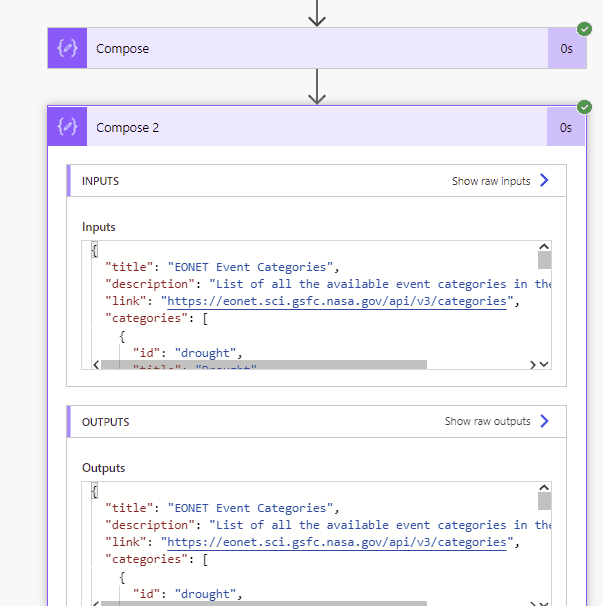Click the OUTPUTS section header

click(317, 422)
